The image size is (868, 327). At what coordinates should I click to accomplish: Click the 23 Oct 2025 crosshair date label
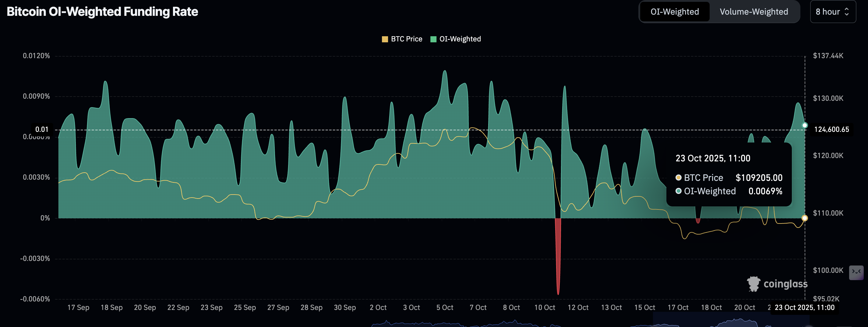pos(804,308)
